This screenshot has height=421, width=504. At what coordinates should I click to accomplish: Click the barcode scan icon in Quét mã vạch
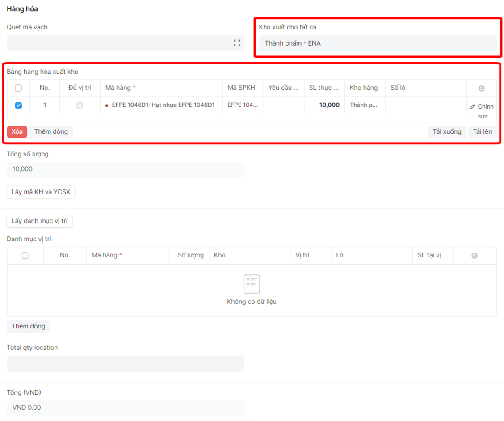(237, 43)
